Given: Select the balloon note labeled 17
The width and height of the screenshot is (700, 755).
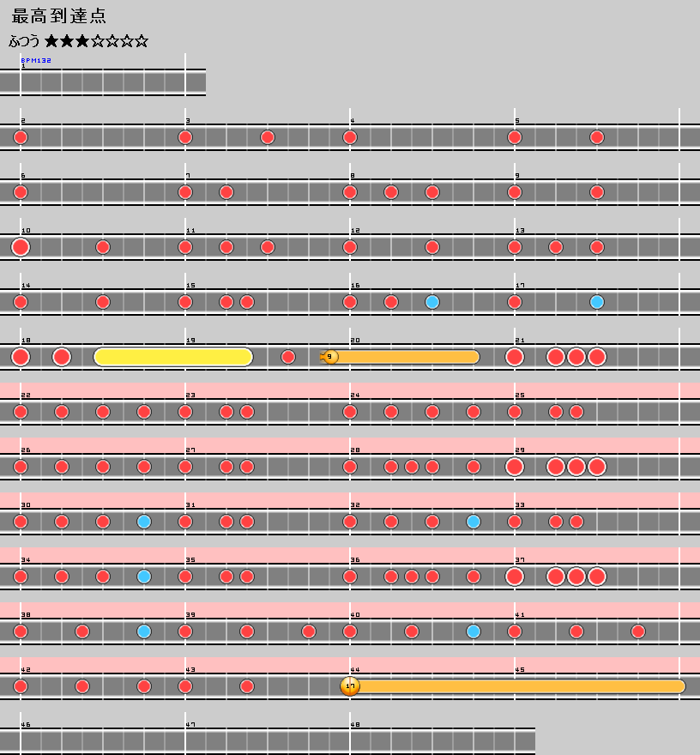Looking at the screenshot, I should point(350,686).
